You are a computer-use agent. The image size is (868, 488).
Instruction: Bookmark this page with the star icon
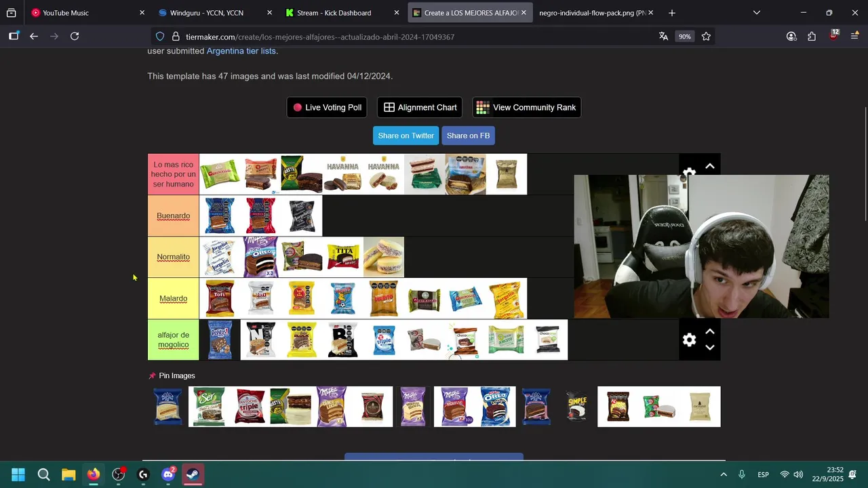706,37
